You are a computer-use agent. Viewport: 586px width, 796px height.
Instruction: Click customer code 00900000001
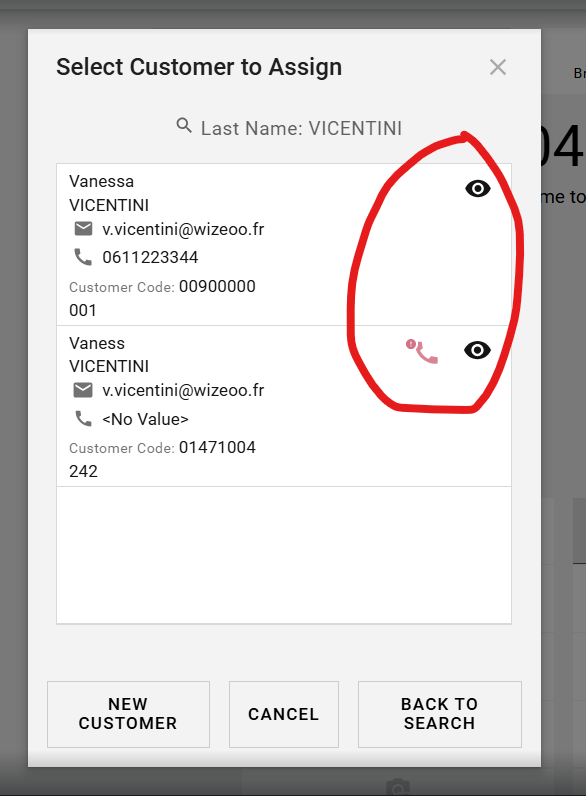(162, 298)
